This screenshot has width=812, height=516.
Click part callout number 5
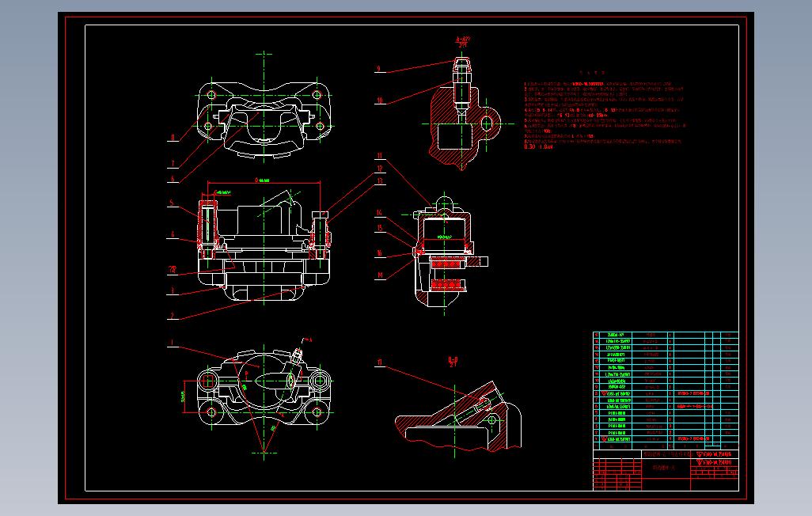point(172,203)
